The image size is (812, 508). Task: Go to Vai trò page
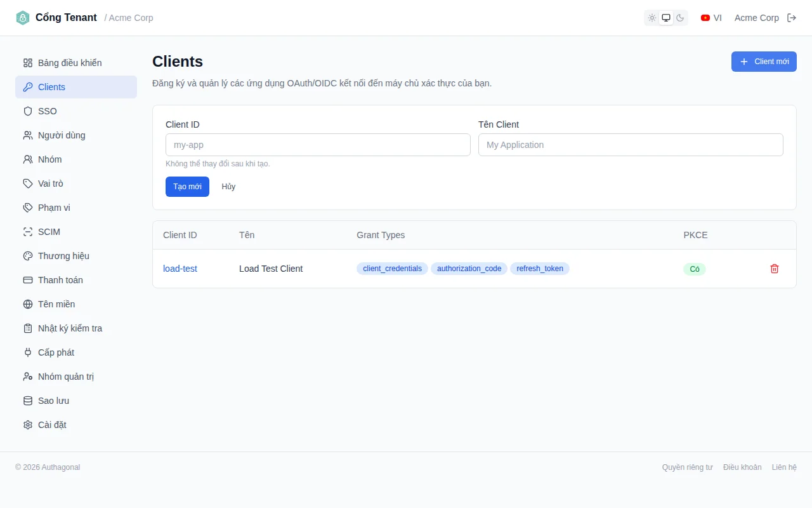76,184
